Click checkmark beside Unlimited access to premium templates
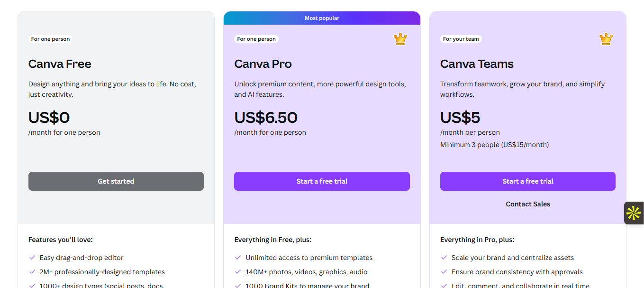 pyautogui.click(x=238, y=258)
